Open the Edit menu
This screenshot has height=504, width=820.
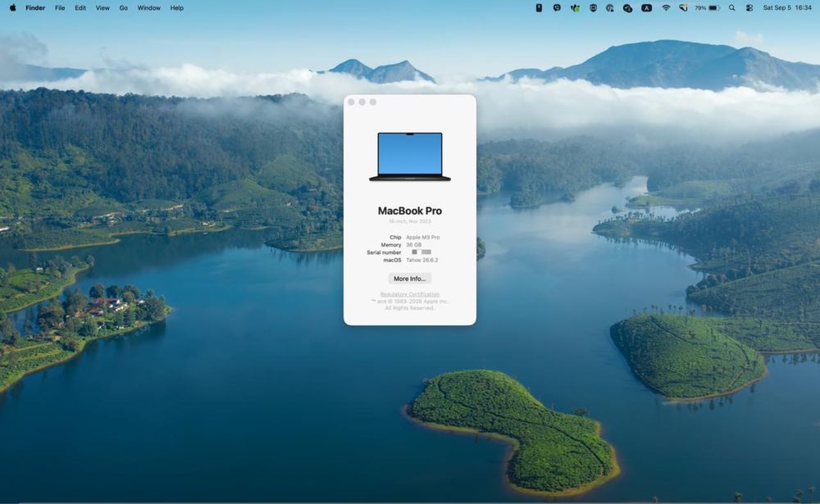tap(80, 8)
